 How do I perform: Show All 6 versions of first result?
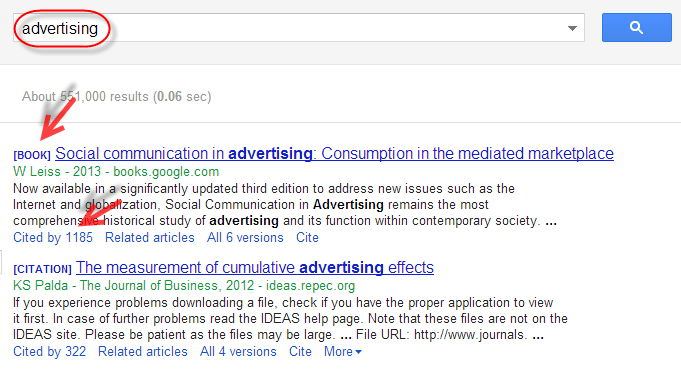[x=245, y=237]
